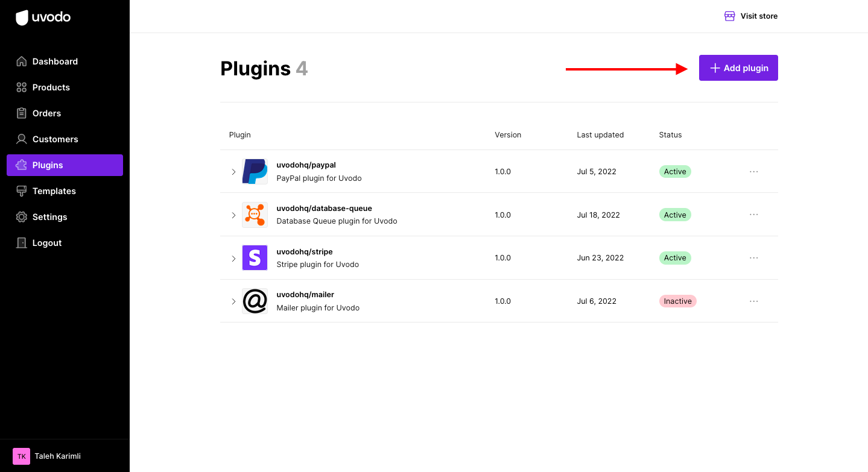The image size is (868, 472).
Task: Click 'Stripe plugin for Uvodo' description
Action: [318, 265]
